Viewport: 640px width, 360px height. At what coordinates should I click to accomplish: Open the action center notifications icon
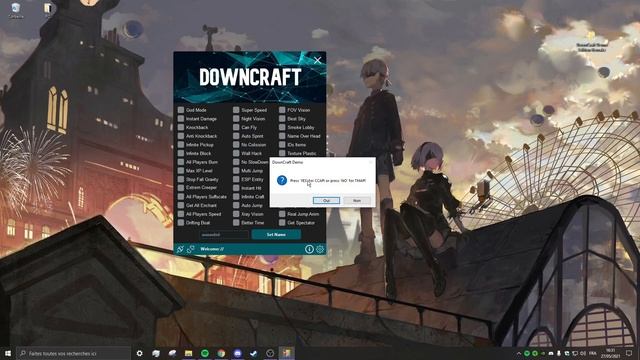click(x=629, y=353)
